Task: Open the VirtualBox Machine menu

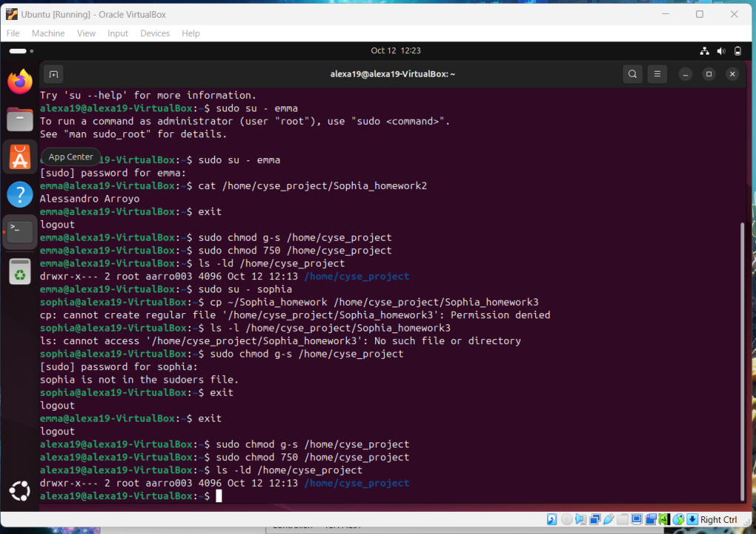Action: coord(48,33)
